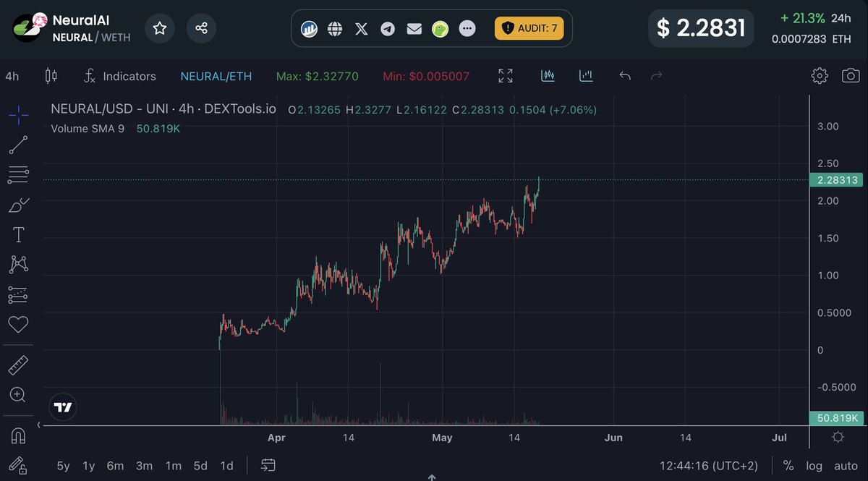This screenshot has height=481, width=868.
Task: Toggle lock all drawing tools
Action: click(19, 465)
